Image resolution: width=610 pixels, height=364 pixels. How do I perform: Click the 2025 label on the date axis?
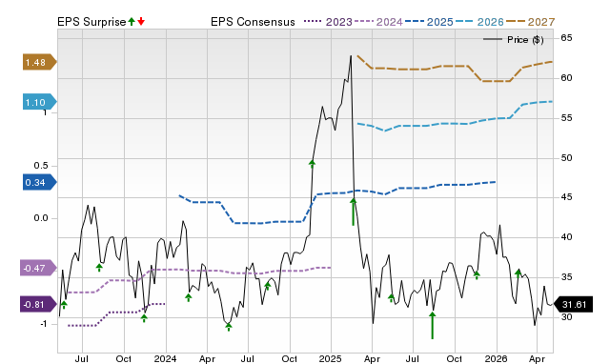pos(331,358)
